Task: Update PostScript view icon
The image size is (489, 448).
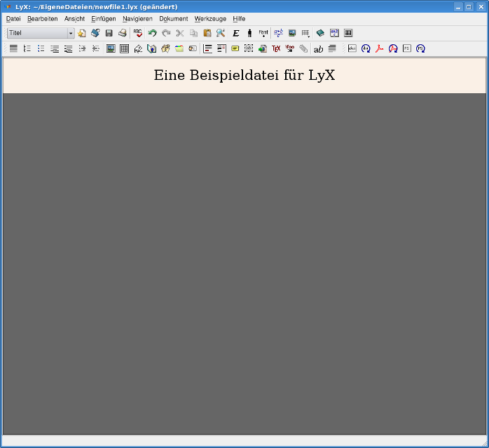Action: [420, 48]
